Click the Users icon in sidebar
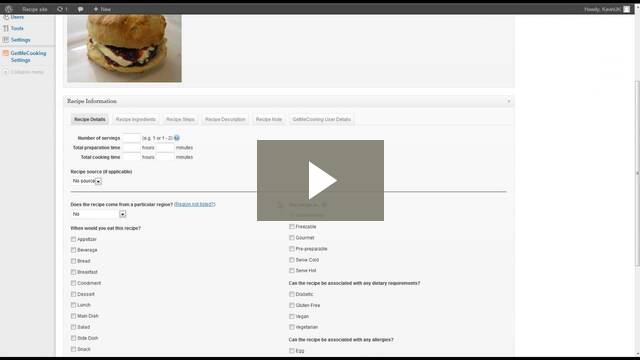640x360 pixels. pyautogui.click(x=6, y=17)
